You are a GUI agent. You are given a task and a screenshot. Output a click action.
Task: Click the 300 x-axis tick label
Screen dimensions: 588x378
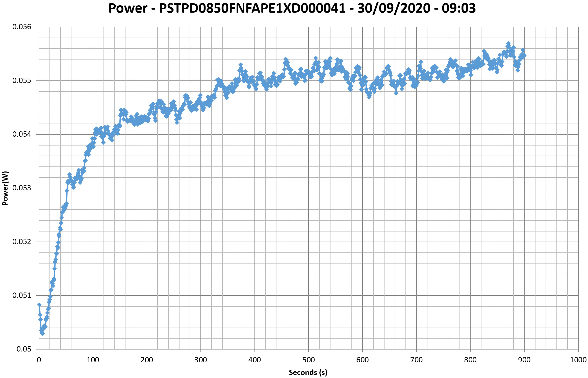[x=201, y=360]
